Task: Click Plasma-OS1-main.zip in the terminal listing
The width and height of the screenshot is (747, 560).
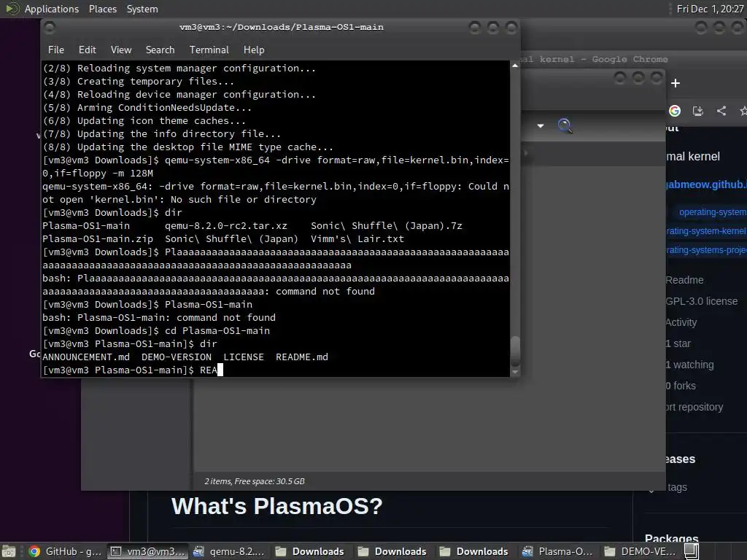Action: click(98, 239)
